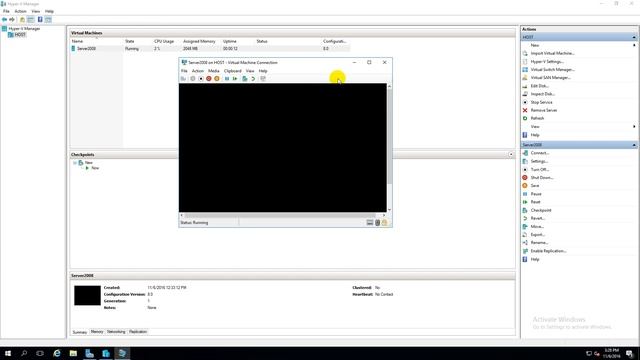Click Reset icon in VM Connection toolbar
Image resolution: width=640 pixels, height=360 pixels.
pos(235,78)
